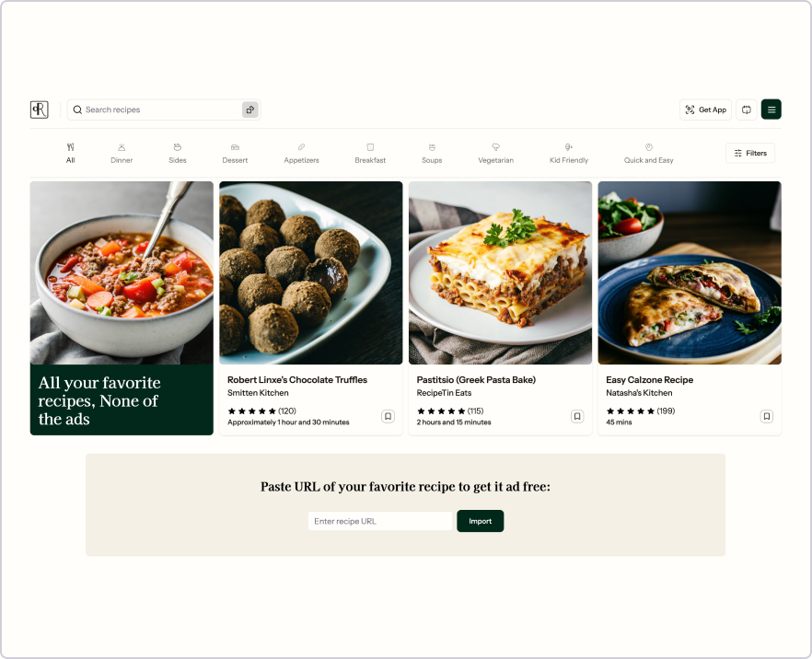Image resolution: width=812 pixels, height=659 pixels.
Task: Click the Search recipes field
Action: (156, 110)
